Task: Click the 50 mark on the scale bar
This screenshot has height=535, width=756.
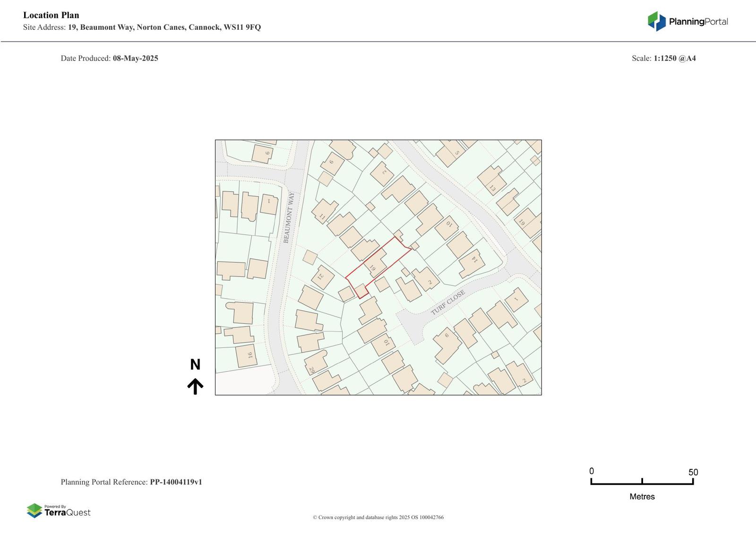Action: coord(693,473)
